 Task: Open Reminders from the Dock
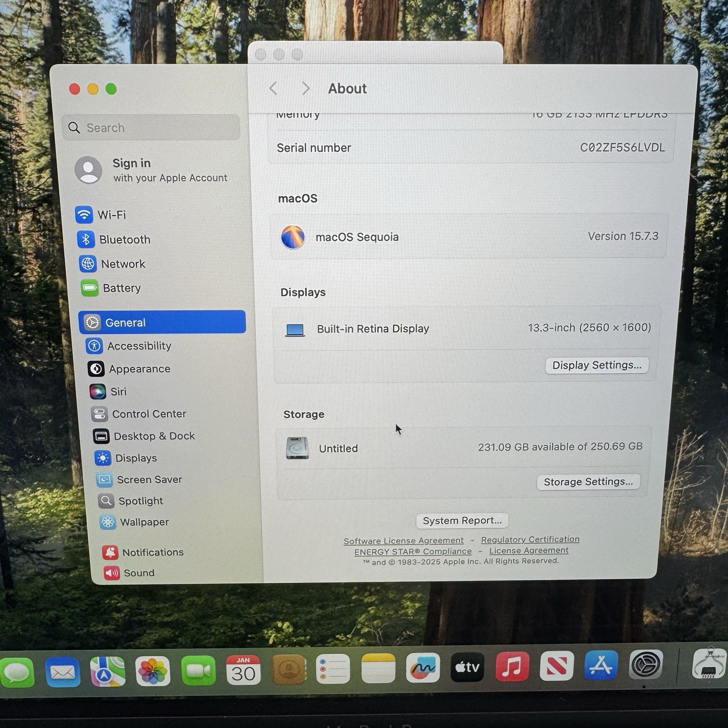[333, 669]
